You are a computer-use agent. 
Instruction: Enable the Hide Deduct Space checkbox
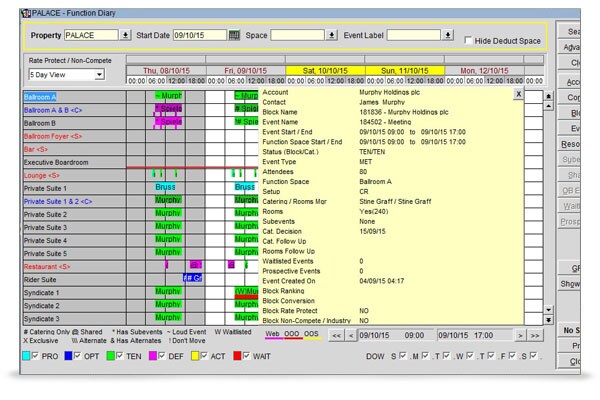tap(467, 40)
